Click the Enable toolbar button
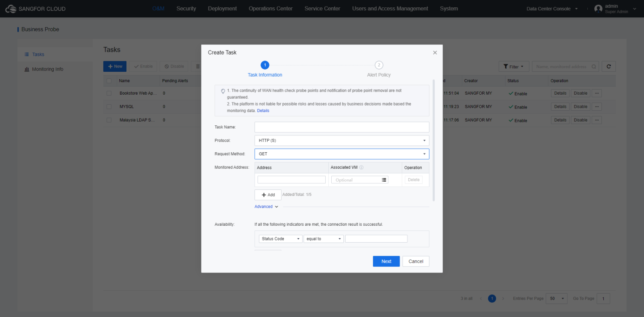This screenshot has height=317, width=644. click(144, 67)
